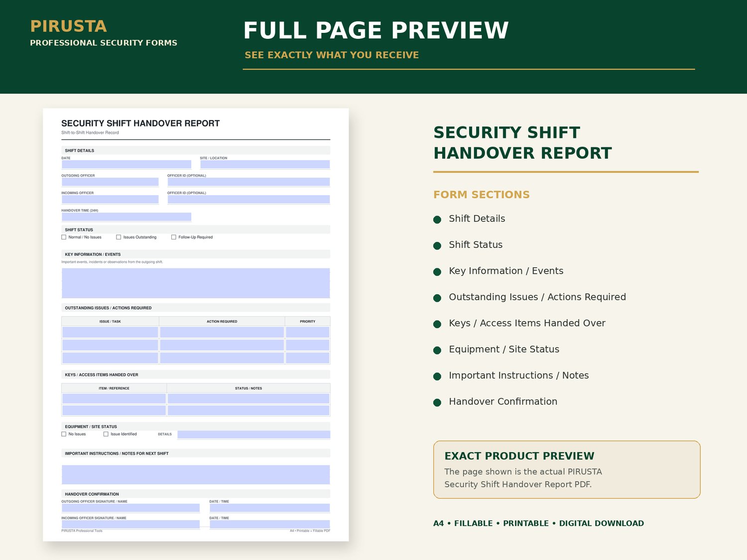
Task: Tick the Follow-Up Required checkbox
Action: (174, 237)
